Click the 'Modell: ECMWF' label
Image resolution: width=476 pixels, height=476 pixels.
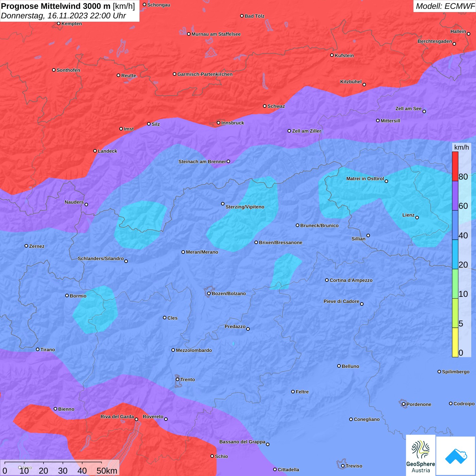445,6
